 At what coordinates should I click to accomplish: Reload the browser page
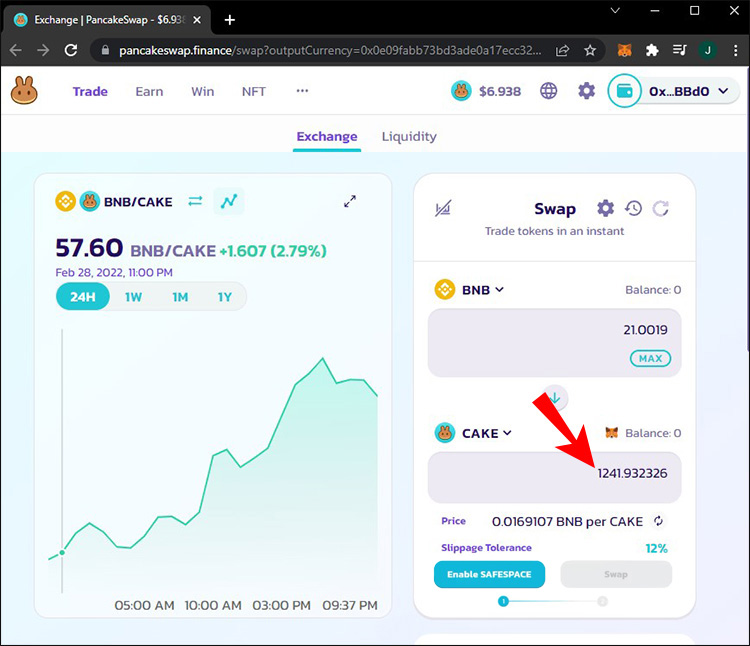71,50
